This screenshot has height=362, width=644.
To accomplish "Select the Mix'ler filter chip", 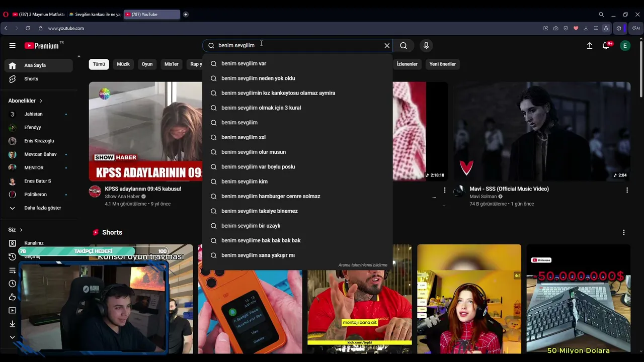I will 172,64.
